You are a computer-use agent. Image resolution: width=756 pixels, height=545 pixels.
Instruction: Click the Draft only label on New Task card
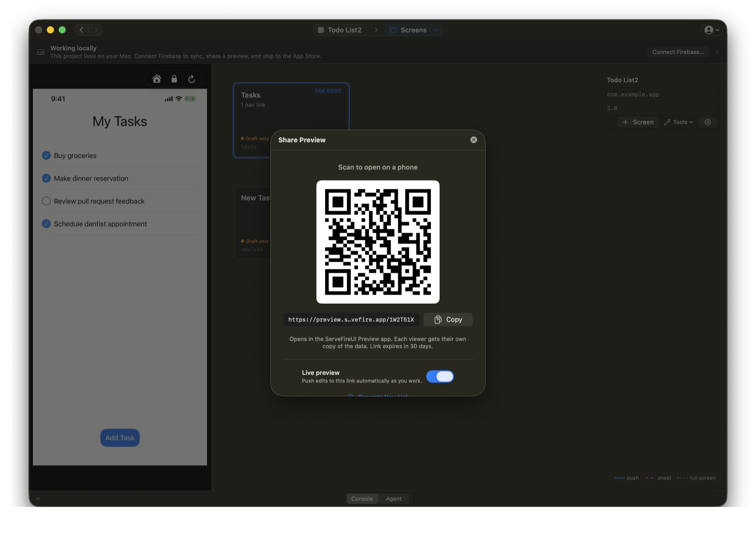tap(255, 241)
